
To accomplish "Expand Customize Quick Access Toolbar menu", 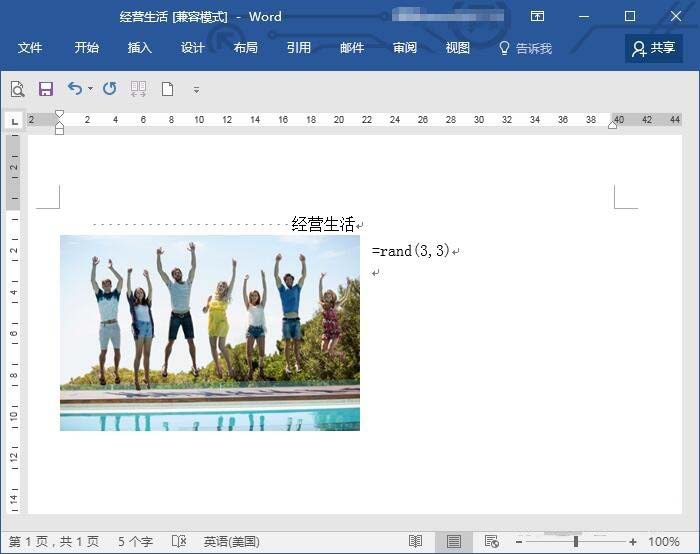I will [x=196, y=89].
